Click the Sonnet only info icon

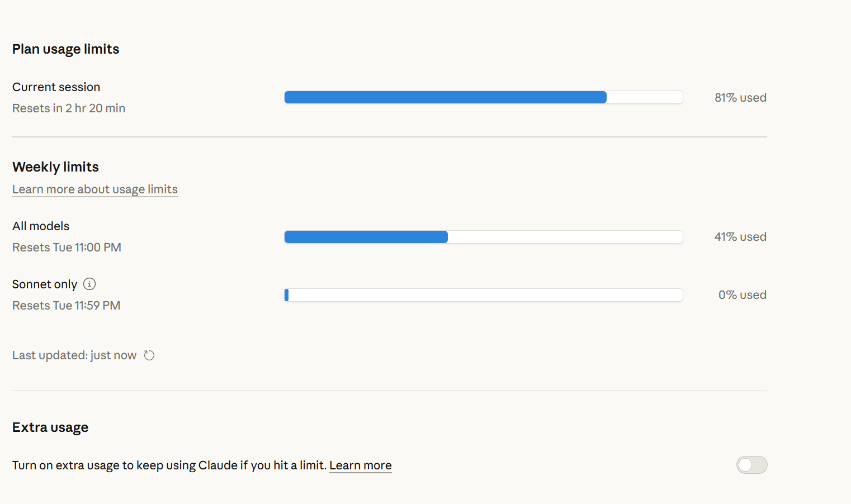[89, 284]
